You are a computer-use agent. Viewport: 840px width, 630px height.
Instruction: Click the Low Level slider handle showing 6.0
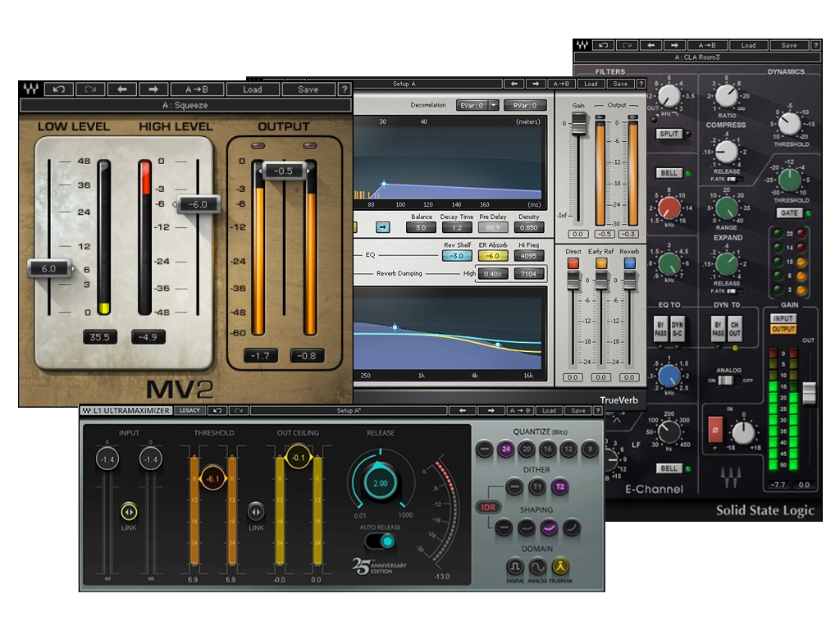50,268
